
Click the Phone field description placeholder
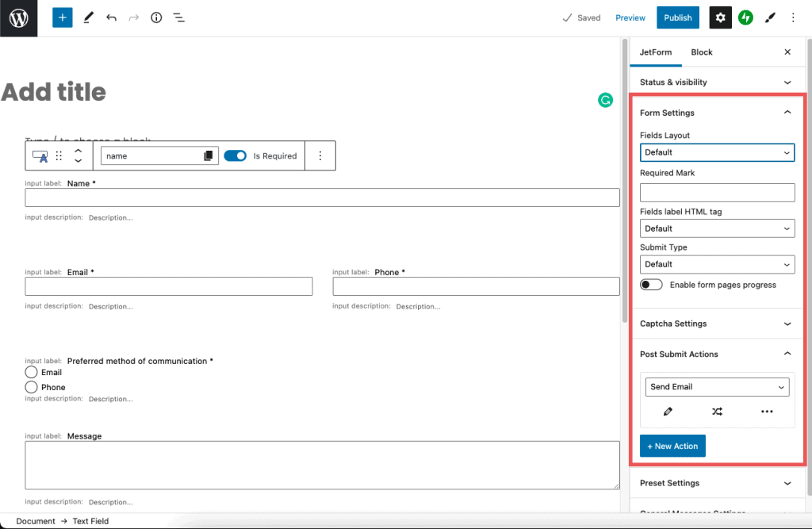(x=419, y=307)
